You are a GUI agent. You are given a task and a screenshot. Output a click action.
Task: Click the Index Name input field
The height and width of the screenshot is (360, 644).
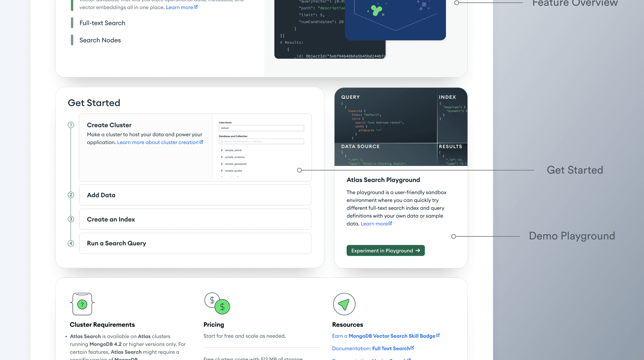coord(261,128)
